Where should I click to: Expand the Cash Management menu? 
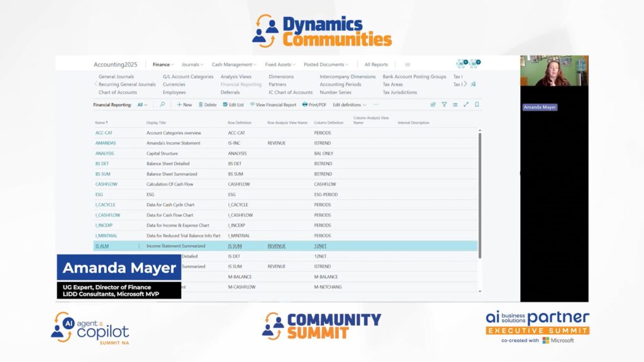[234, 65]
